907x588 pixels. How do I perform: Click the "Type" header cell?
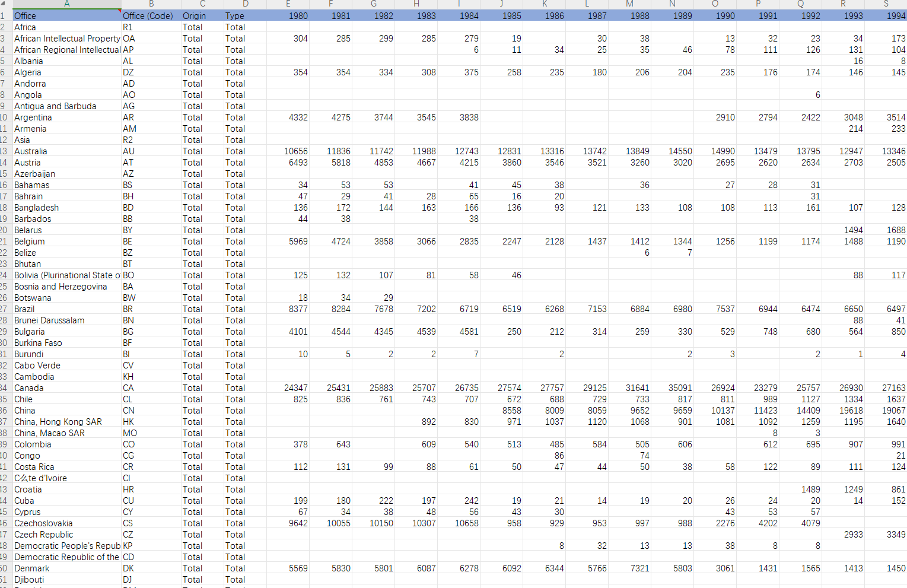tap(246, 16)
